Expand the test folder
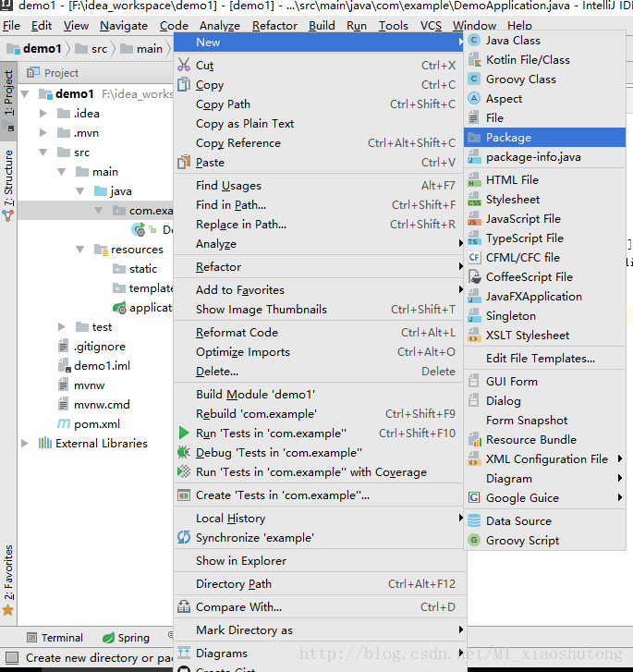 coord(62,326)
